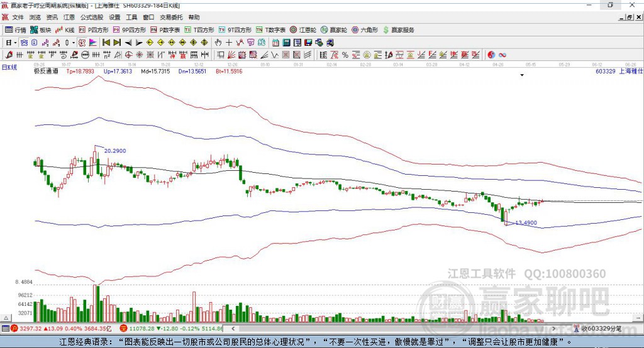Select the red Gann fan lines tool

click(231, 55)
